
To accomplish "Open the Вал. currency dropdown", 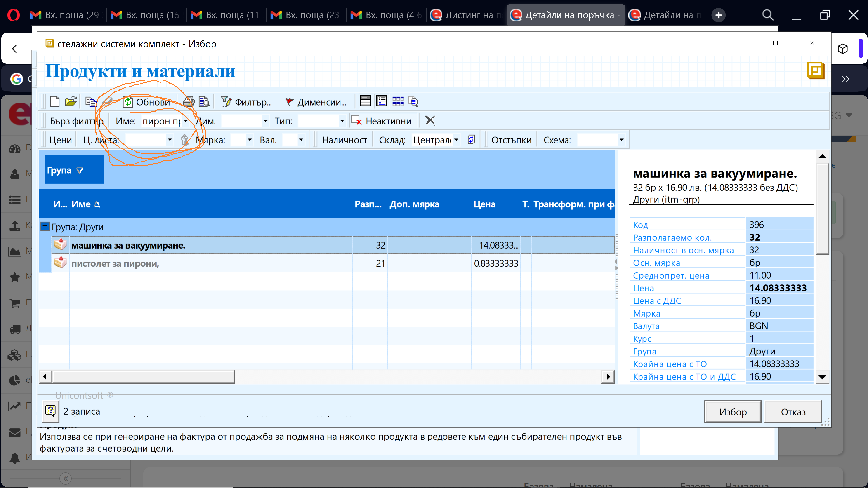I will tap(301, 140).
